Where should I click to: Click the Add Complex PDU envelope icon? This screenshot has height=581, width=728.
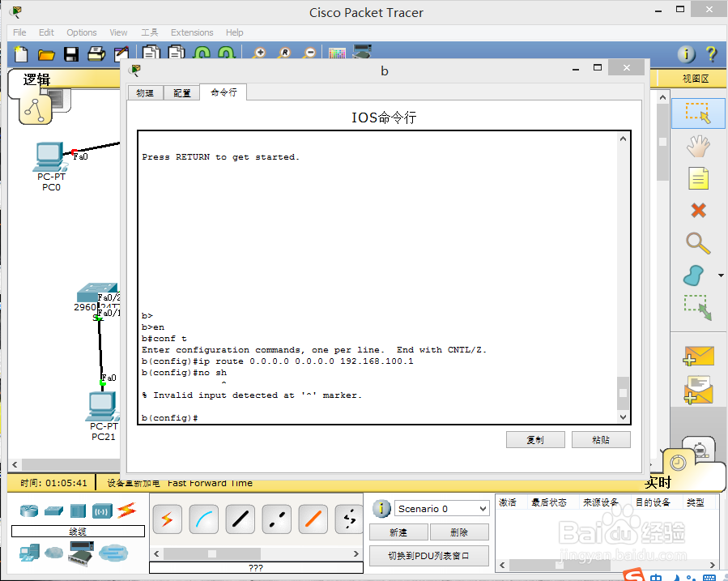click(x=698, y=390)
